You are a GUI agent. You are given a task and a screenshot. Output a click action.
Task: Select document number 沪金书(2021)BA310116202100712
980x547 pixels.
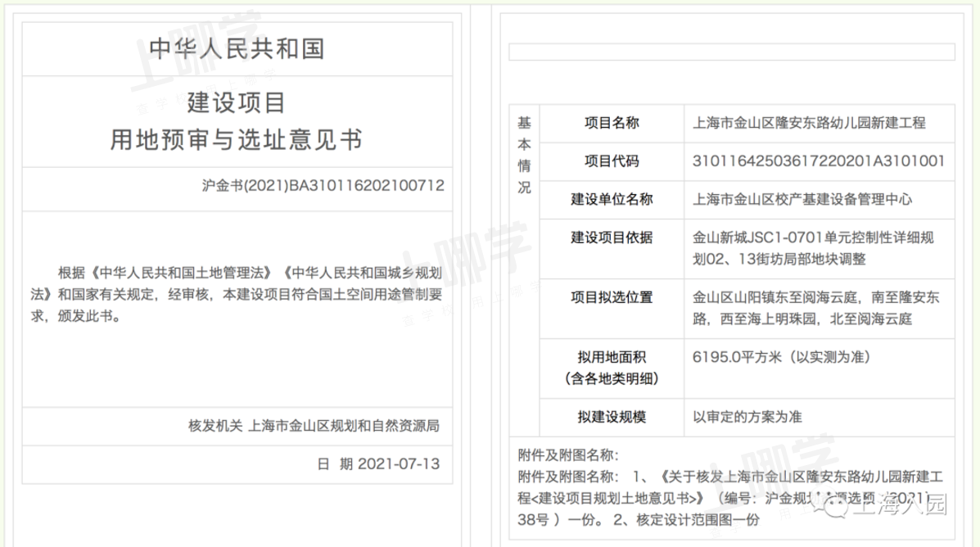point(323,186)
